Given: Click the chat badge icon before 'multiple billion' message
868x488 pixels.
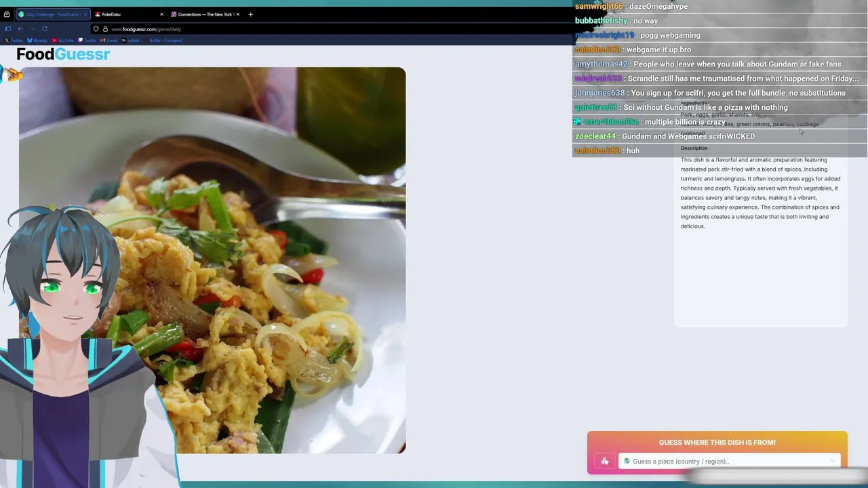Looking at the screenshot, I should (577, 122).
